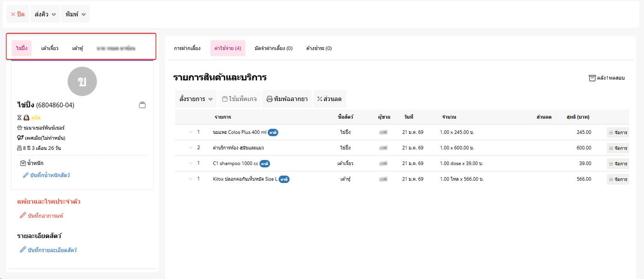This screenshot has width=644, height=279.
Task: Open จัดการ for the 600.00 row
Action: [x=618, y=148]
